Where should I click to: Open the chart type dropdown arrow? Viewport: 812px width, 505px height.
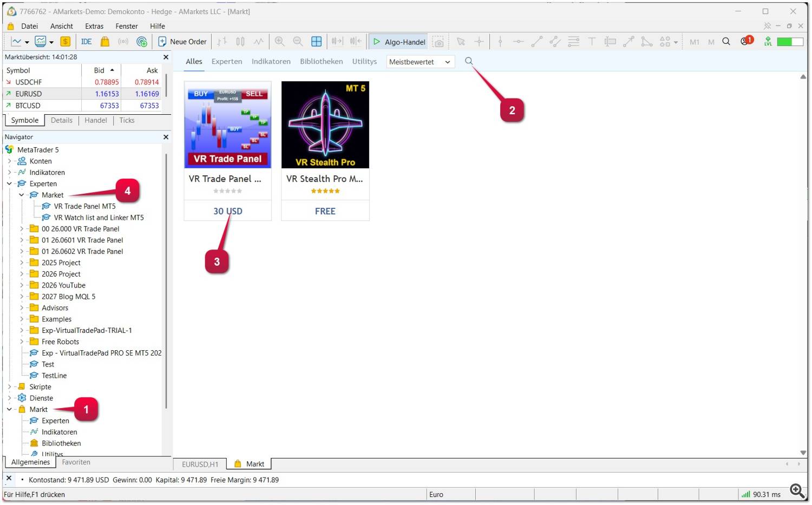point(27,42)
